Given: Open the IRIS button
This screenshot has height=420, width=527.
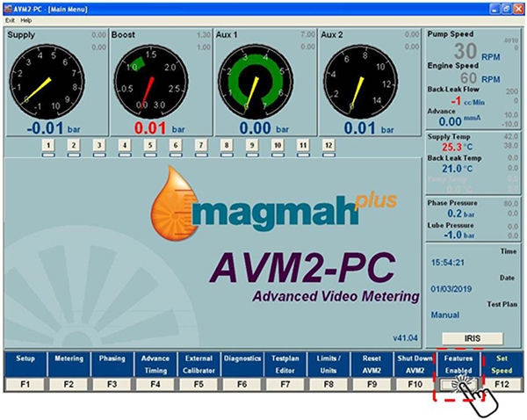Looking at the screenshot, I should click(473, 338).
